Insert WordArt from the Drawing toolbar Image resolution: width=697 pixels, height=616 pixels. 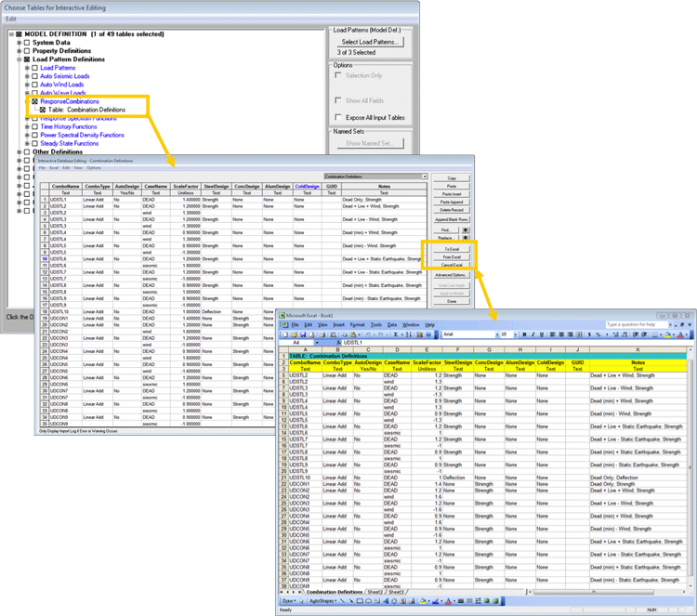(x=386, y=601)
